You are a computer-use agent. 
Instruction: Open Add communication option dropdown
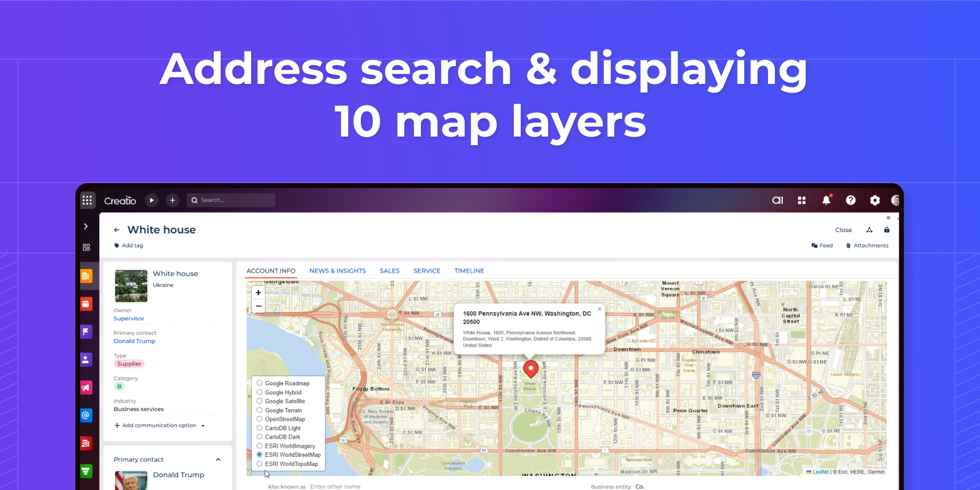pyautogui.click(x=159, y=425)
